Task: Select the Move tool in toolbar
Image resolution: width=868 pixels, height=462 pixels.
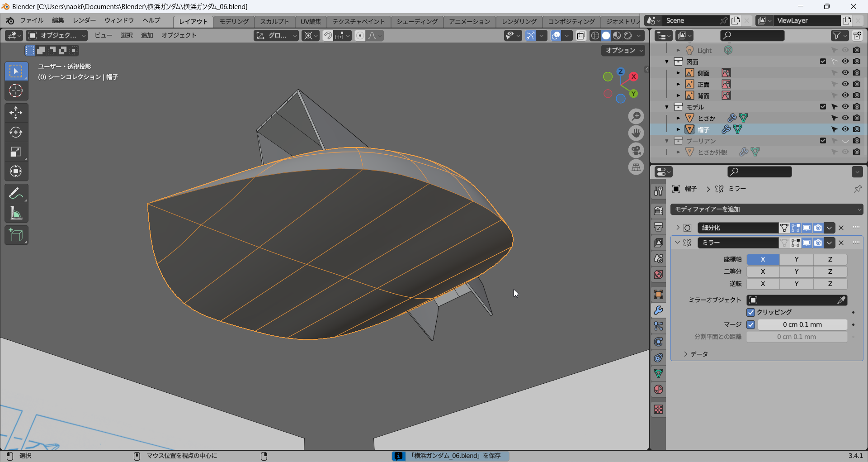Action: click(x=16, y=113)
